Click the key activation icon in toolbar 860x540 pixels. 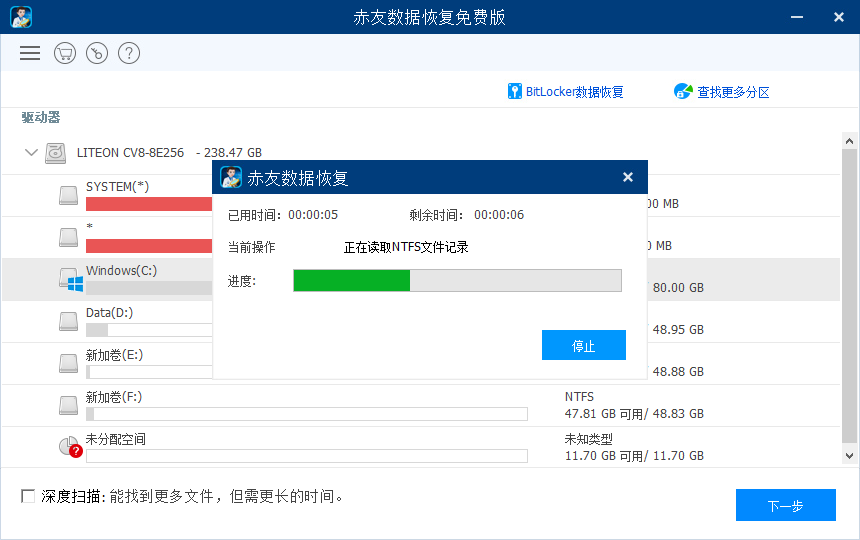coord(97,53)
